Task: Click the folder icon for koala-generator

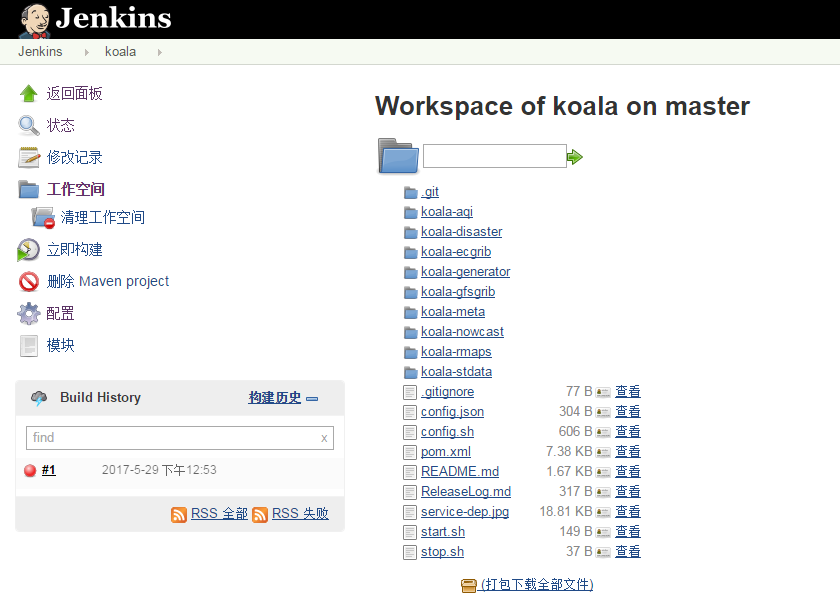Action: (x=410, y=273)
